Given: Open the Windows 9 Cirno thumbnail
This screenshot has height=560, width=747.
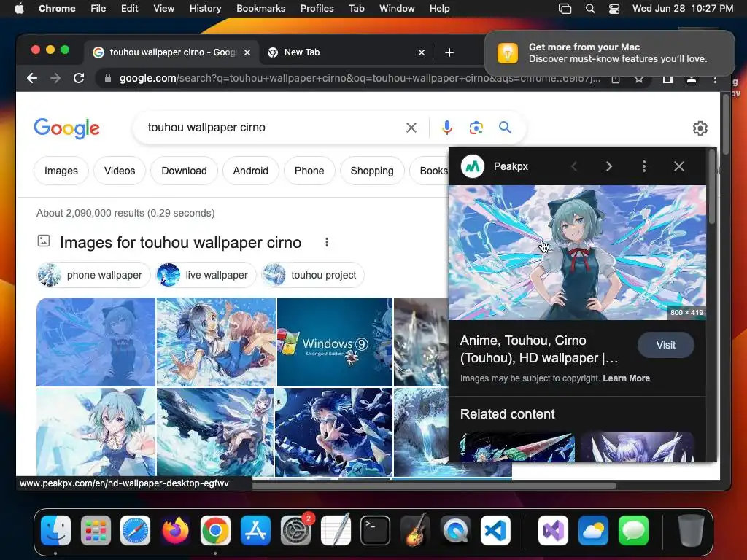Looking at the screenshot, I should tap(334, 342).
